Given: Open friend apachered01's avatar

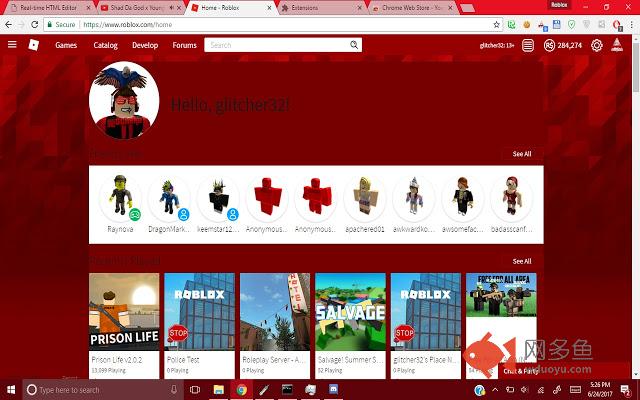Looking at the screenshot, I should point(365,198).
